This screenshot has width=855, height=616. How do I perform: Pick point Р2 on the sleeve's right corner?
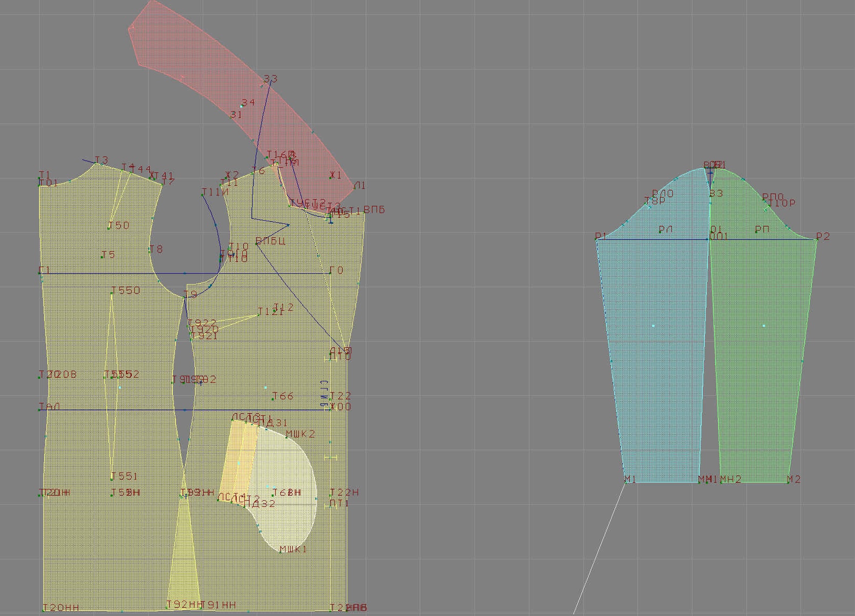click(x=816, y=239)
